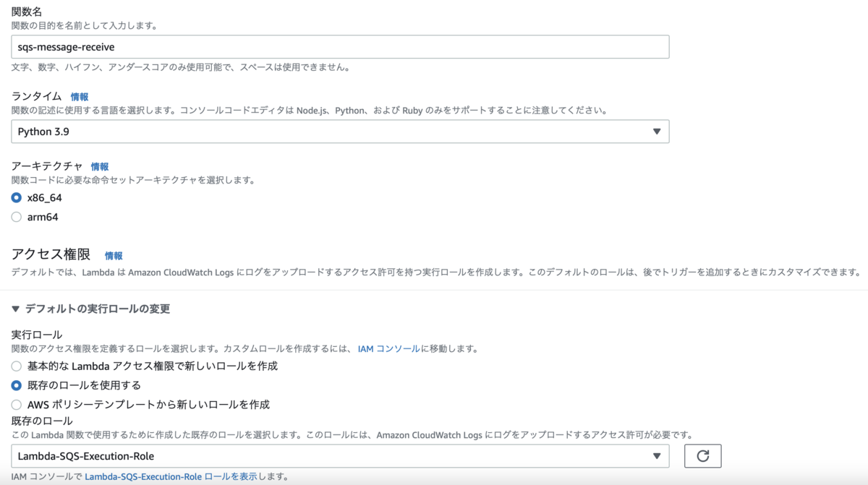Screen dimensions: 868x485
Task: Open the IAM コンソール link
Action: [388, 348]
